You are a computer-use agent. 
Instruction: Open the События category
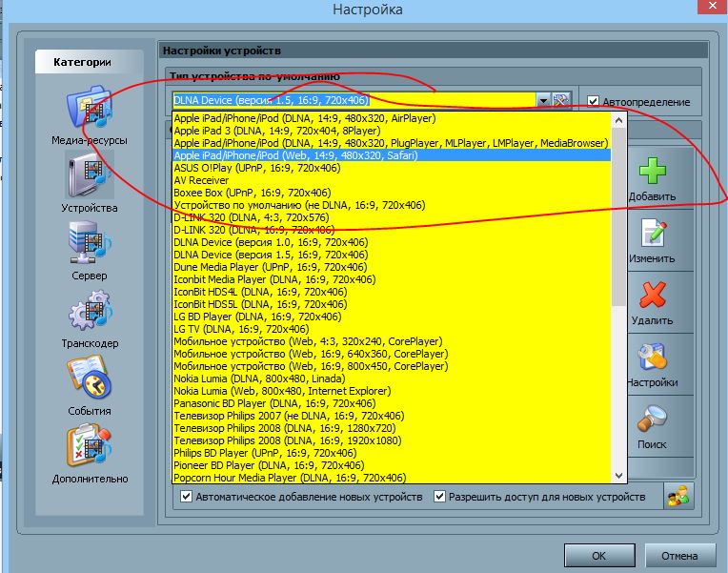coord(89,381)
